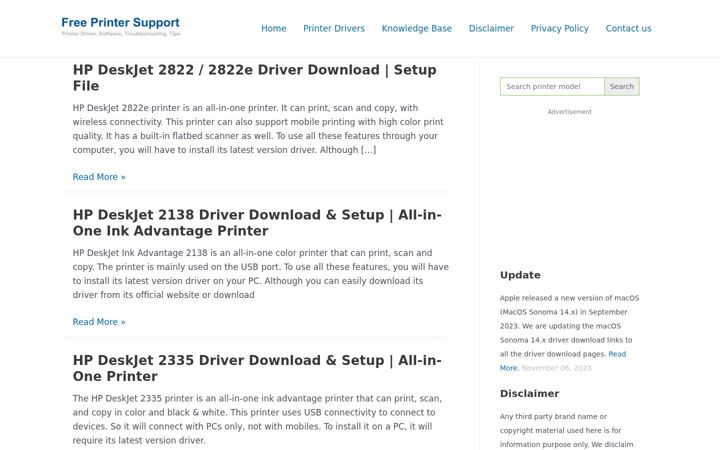Click the HP DeskJet 2335 excerpt paragraph
This screenshot has height=450, width=720.
257,419
